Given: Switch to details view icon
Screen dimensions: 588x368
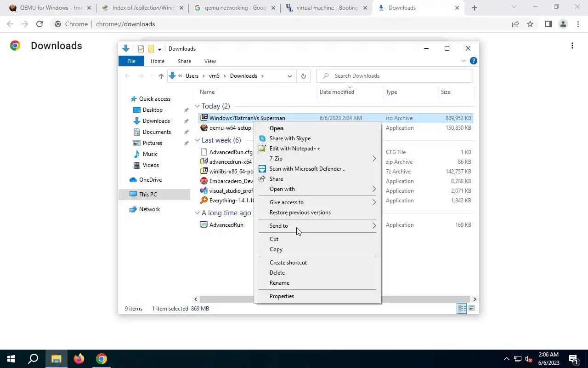Looking at the screenshot, I should (x=462, y=309).
